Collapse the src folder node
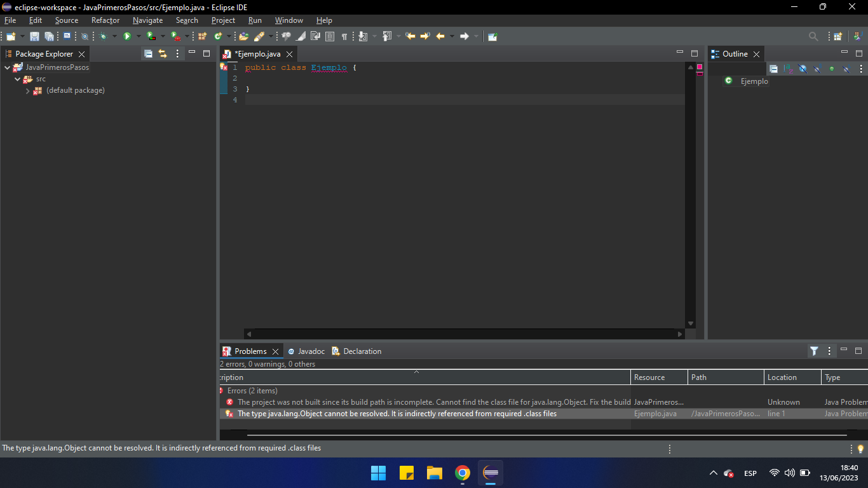The width and height of the screenshot is (868, 488). click(x=18, y=79)
